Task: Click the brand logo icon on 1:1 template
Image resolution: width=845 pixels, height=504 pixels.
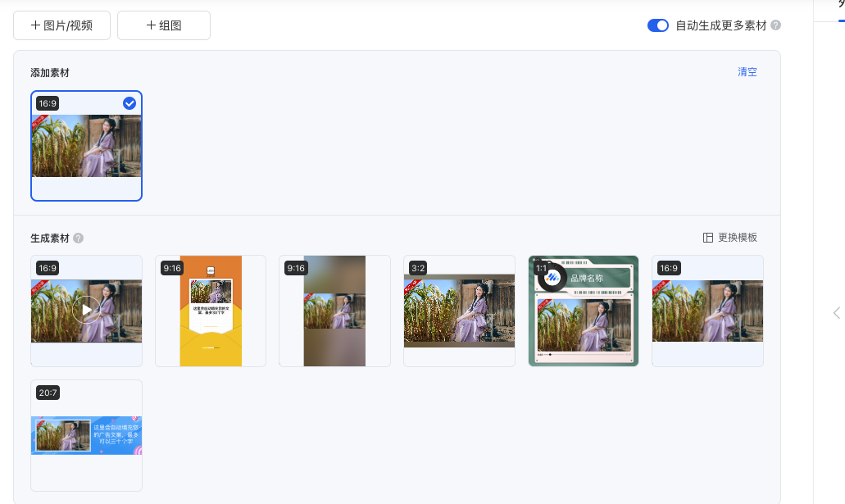Action: click(x=552, y=278)
